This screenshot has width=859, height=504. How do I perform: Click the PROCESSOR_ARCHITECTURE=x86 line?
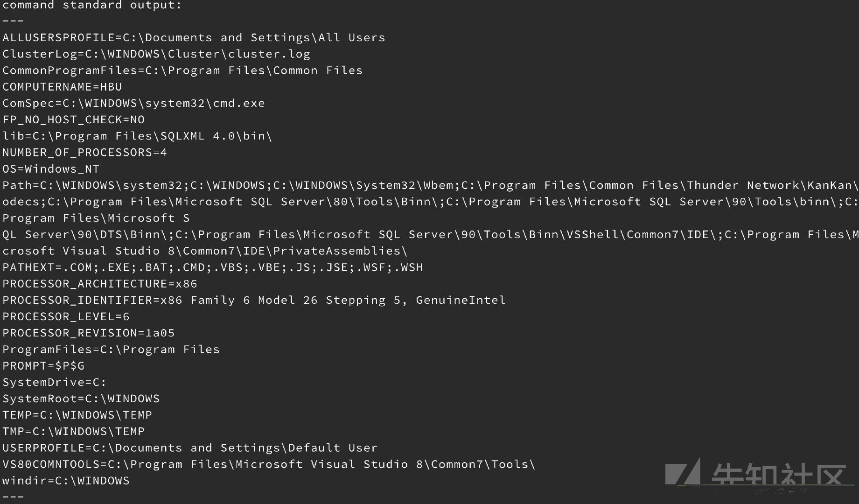click(100, 284)
